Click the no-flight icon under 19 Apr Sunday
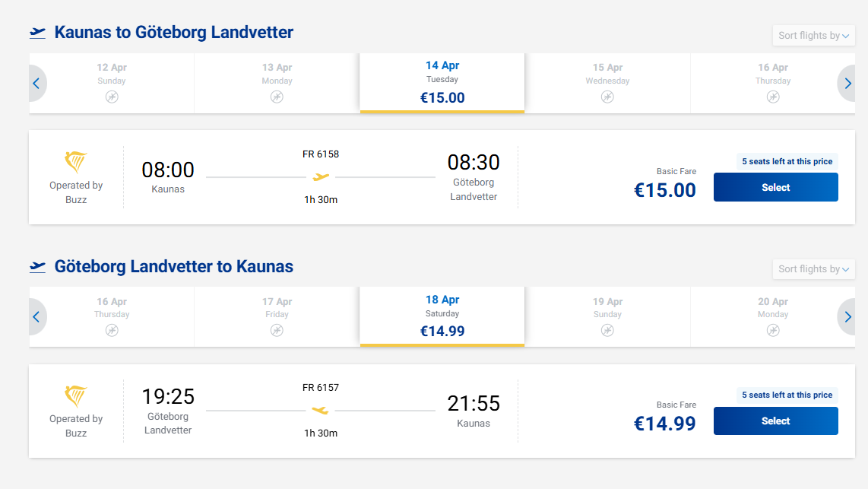868x489 pixels. [x=607, y=330]
